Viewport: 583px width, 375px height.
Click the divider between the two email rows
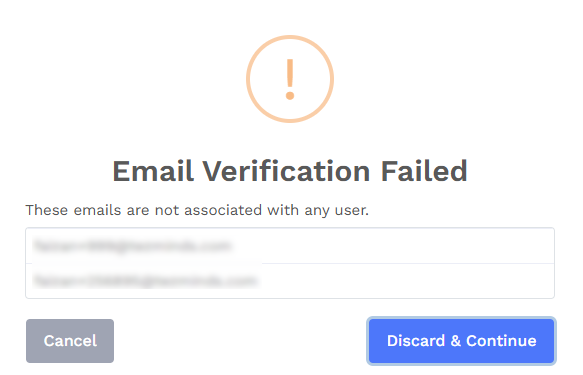click(290, 264)
